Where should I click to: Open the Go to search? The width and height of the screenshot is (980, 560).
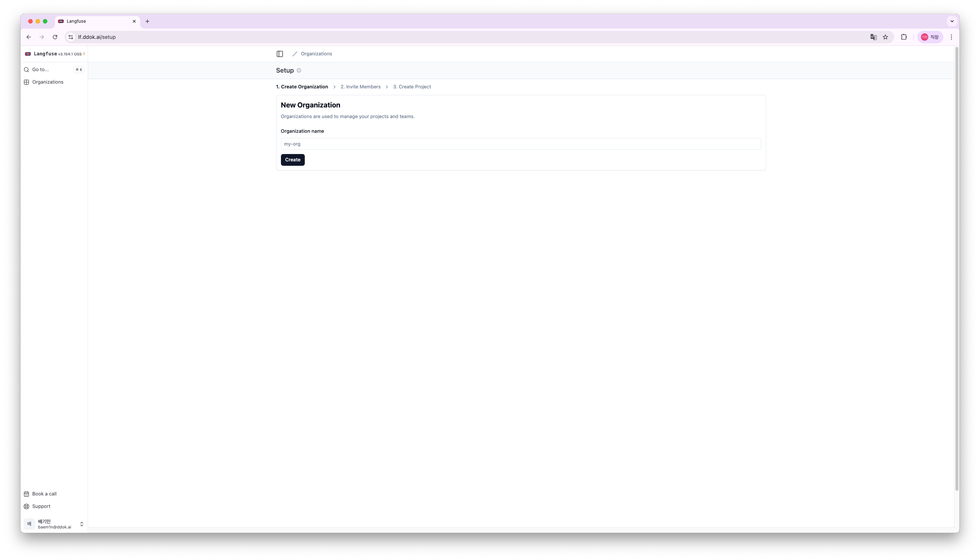pyautogui.click(x=54, y=70)
